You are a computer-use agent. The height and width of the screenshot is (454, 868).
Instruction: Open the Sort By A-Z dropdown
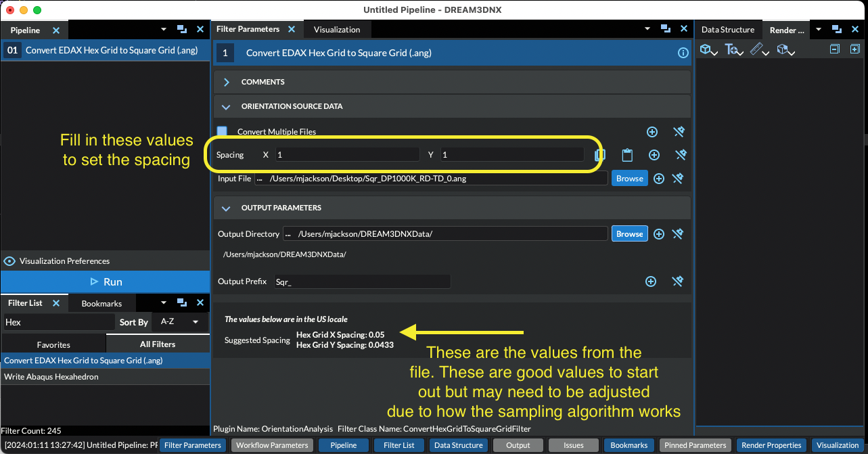(x=179, y=322)
